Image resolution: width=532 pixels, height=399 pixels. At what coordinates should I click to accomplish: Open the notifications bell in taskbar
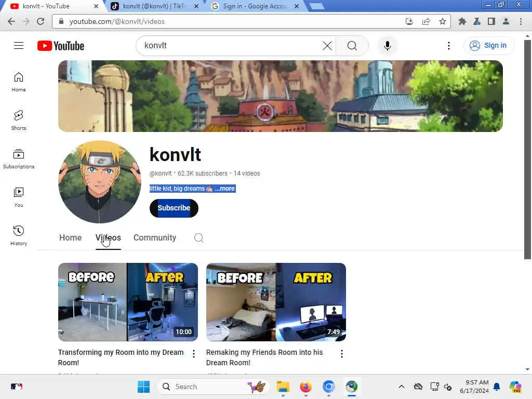(497, 387)
